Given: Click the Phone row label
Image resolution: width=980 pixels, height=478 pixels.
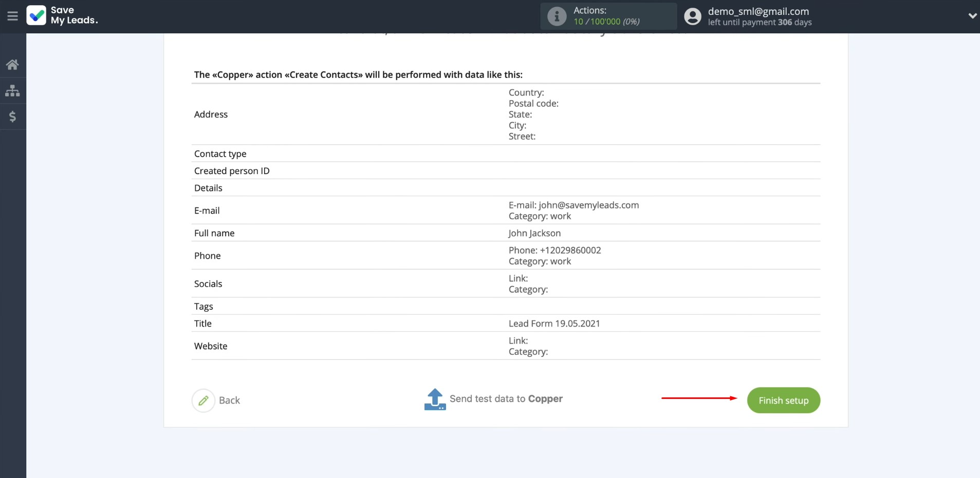Looking at the screenshot, I should click(207, 256).
